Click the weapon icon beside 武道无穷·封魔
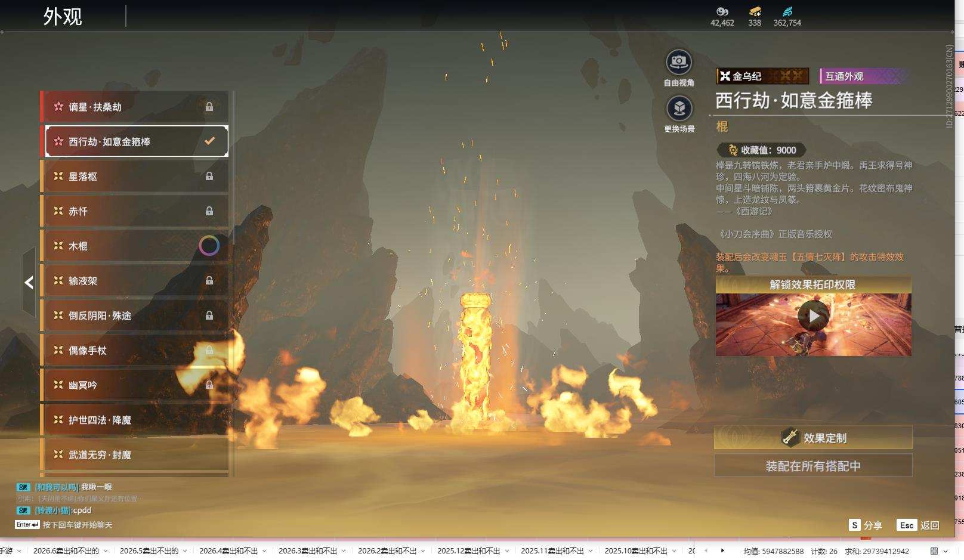 coord(58,454)
